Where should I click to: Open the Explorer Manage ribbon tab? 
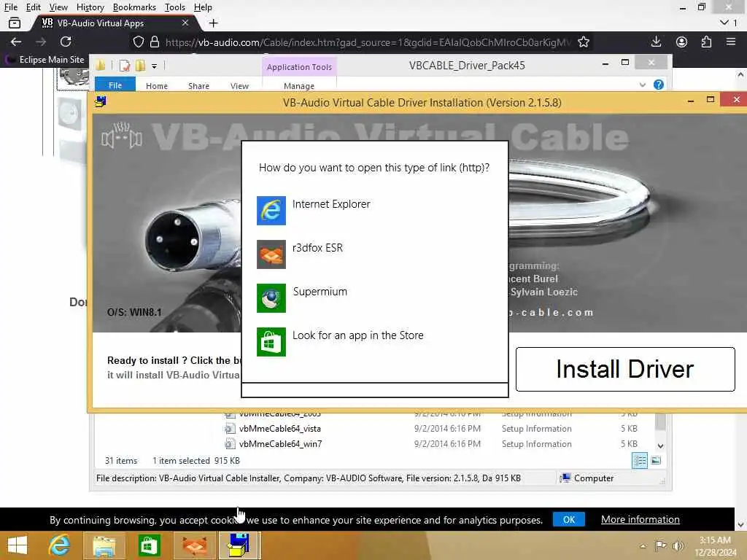point(298,86)
